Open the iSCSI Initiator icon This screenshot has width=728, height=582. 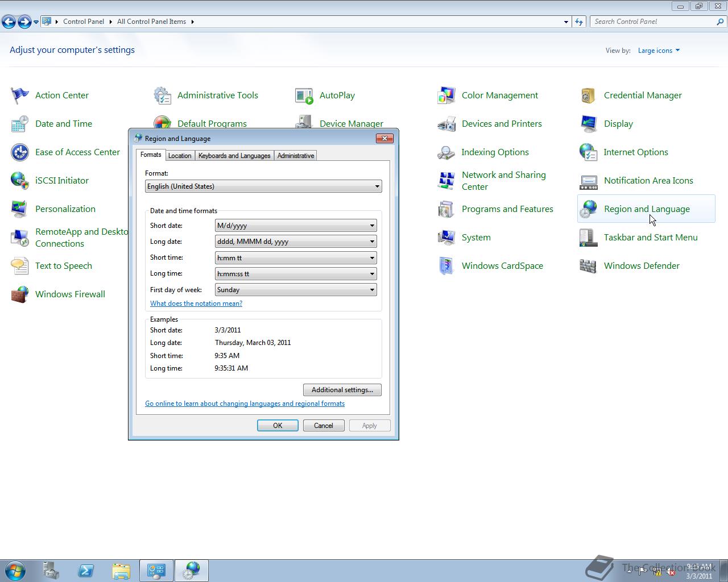(x=20, y=181)
